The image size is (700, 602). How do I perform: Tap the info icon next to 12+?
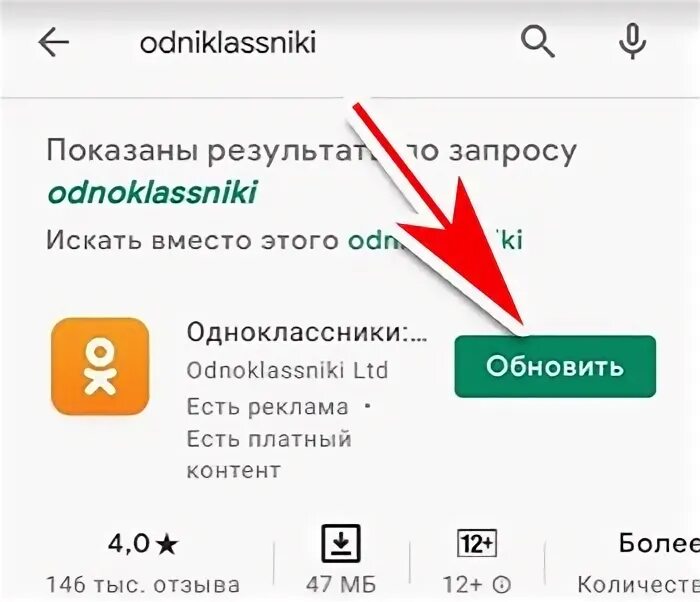coord(502,584)
